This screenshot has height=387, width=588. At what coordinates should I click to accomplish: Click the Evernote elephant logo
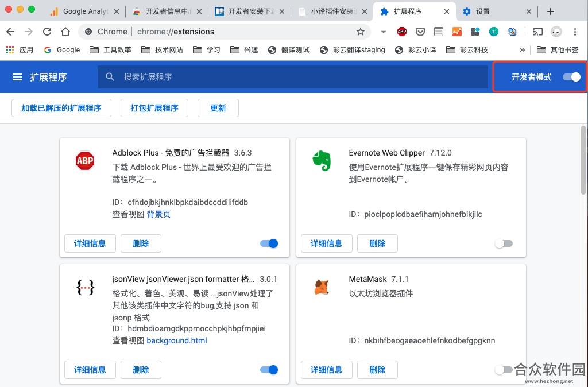[322, 161]
